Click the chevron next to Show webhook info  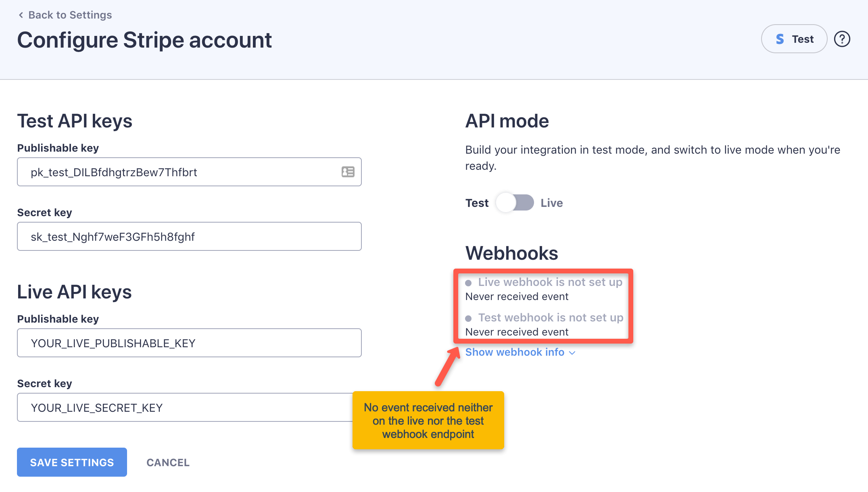572,353
